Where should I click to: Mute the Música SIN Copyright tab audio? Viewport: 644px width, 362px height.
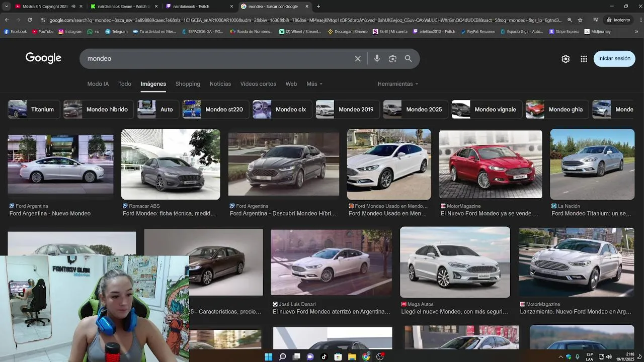[73, 7]
